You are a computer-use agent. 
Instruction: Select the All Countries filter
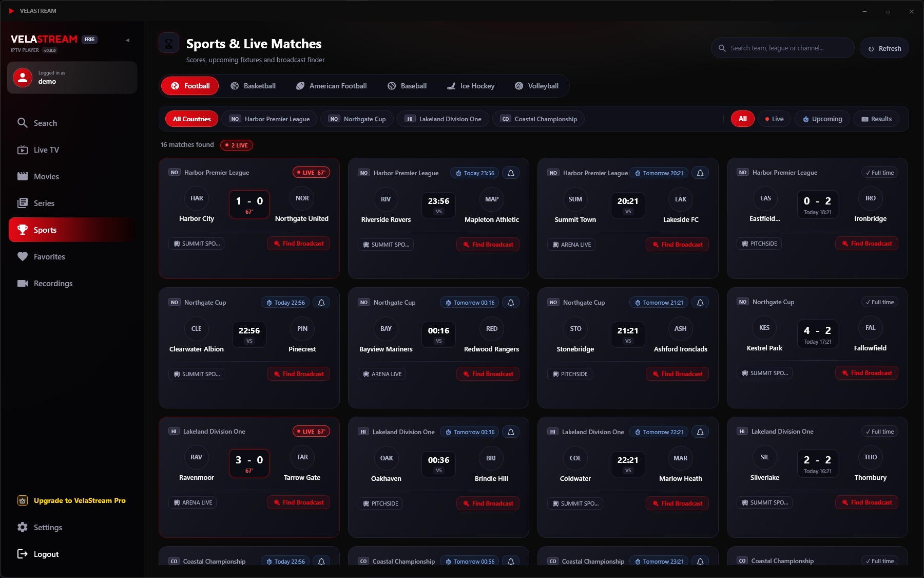tap(191, 119)
